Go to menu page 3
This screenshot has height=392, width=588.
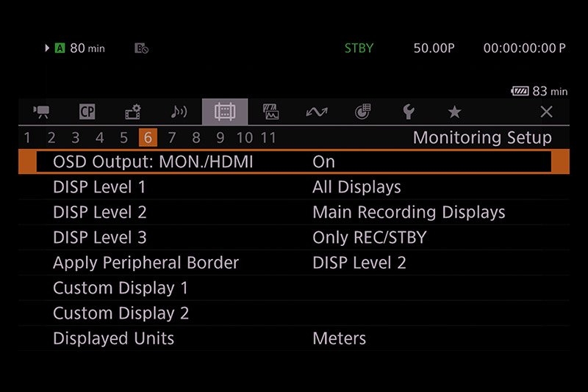click(x=76, y=138)
